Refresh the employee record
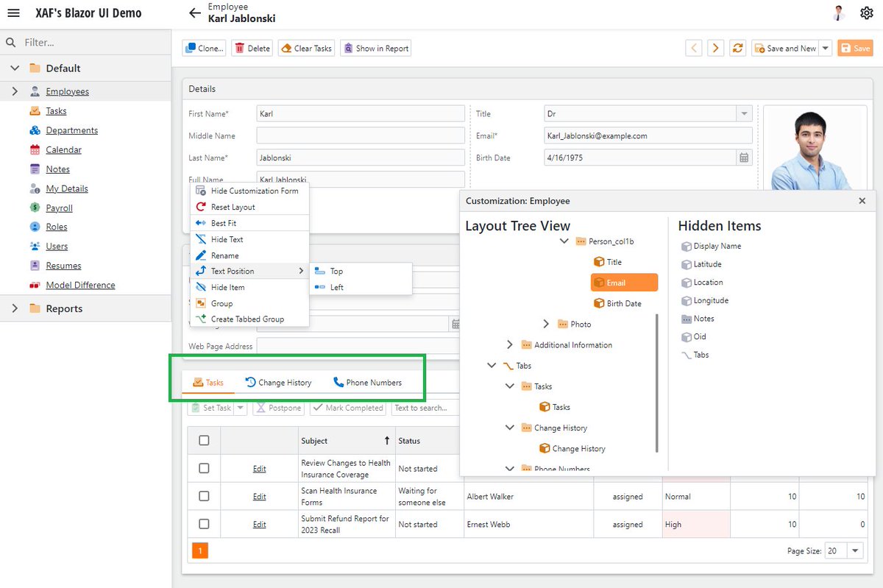This screenshot has width=883, height=588. [x=737, y=49]
